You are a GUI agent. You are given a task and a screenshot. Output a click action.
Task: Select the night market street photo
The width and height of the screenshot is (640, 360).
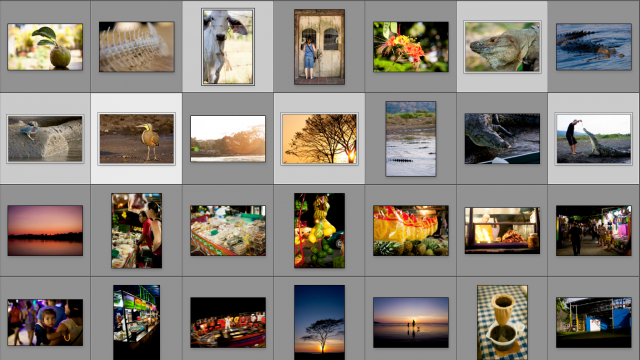tap(593, 231)
